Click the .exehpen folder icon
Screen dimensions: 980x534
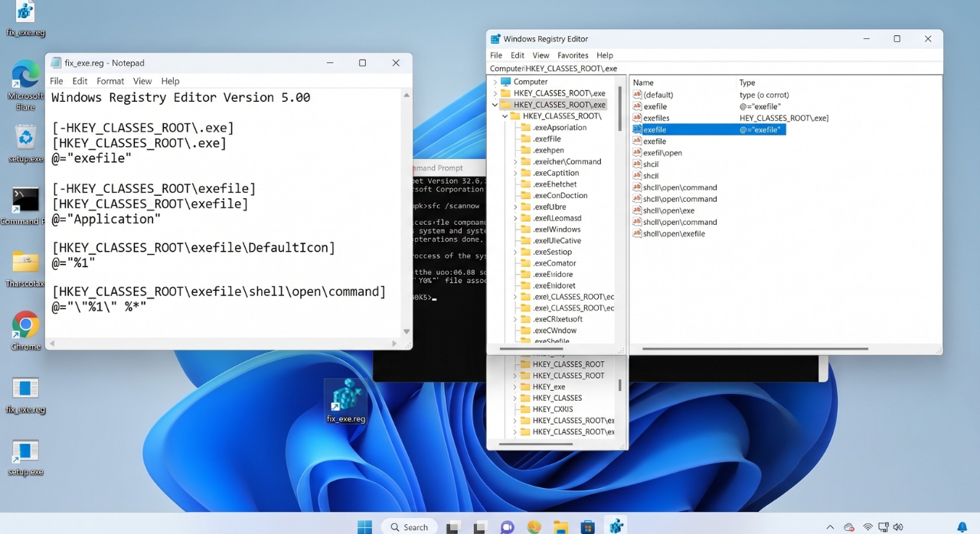(x=526, y=150)
